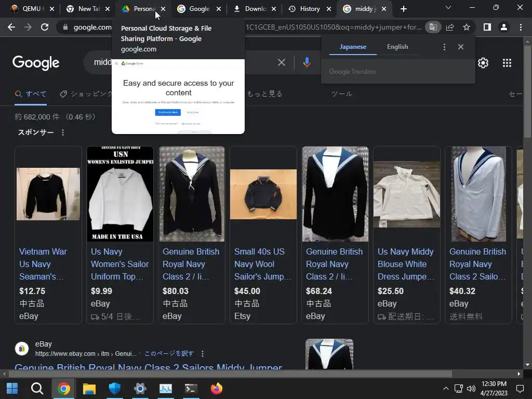
Task: Go back to the previous page
Action: click(x=11, y=27)
